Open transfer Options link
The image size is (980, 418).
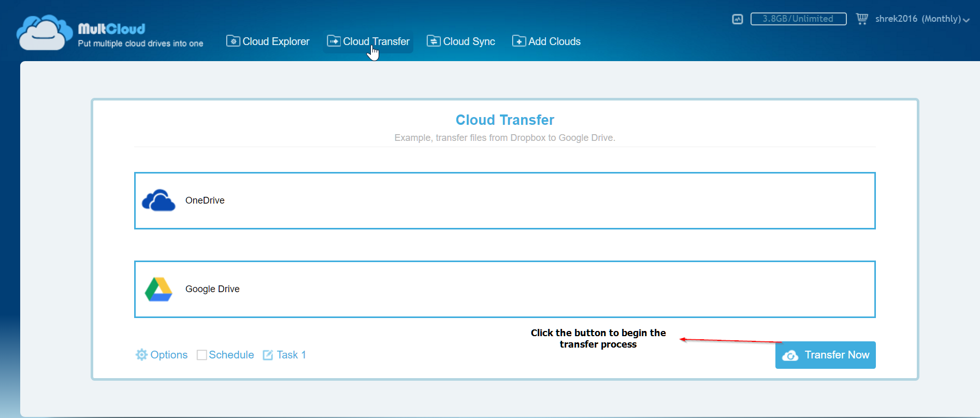pyautogui.click(x=169, y=355)
